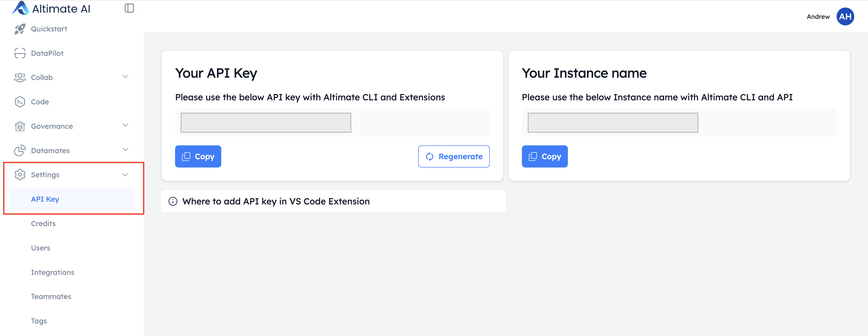Collapse the Settings chevron
Viewport: 868px width, 336px height.
pos(125,175)
